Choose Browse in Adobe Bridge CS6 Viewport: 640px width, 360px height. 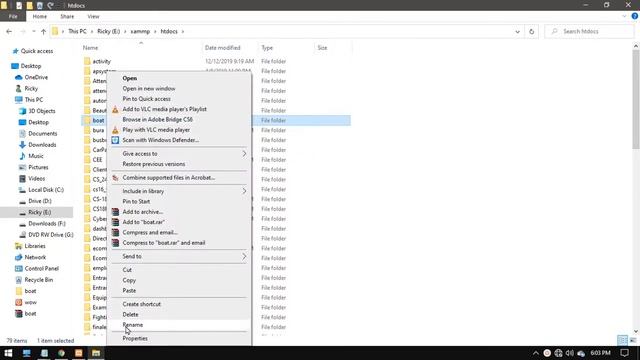pos(158,120)
